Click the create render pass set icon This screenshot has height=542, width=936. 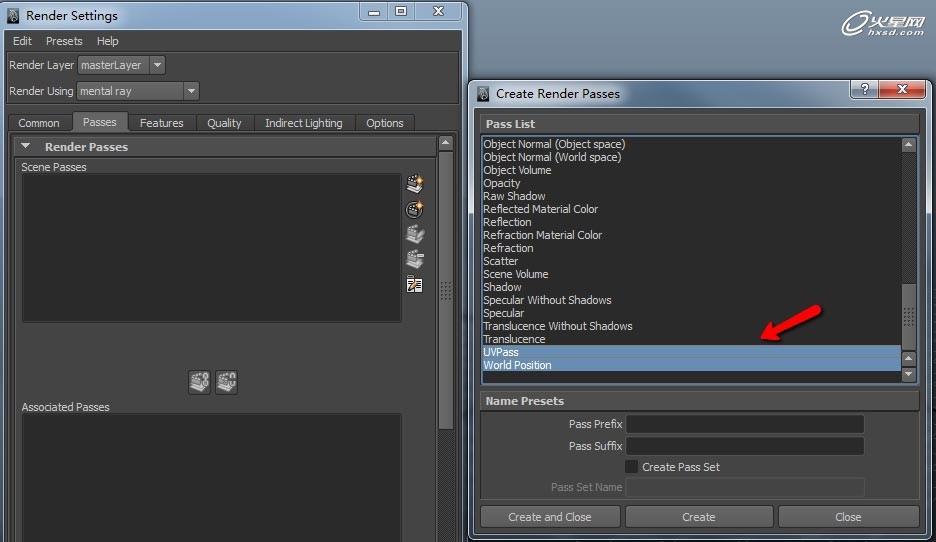tap(415, 210)
